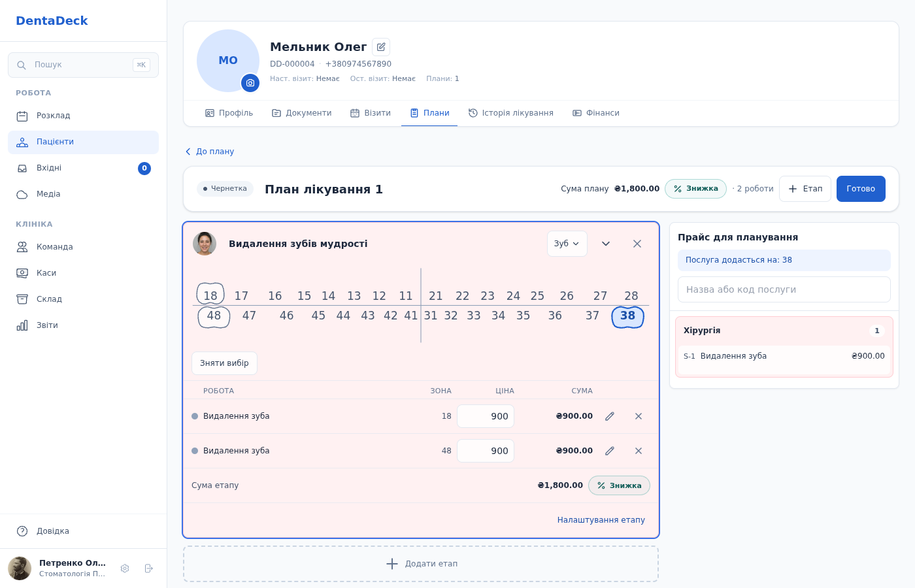Open the Зуб zone dropdown
The height and width of the screenshot is (588, 915).
click(x=567, y=244)
